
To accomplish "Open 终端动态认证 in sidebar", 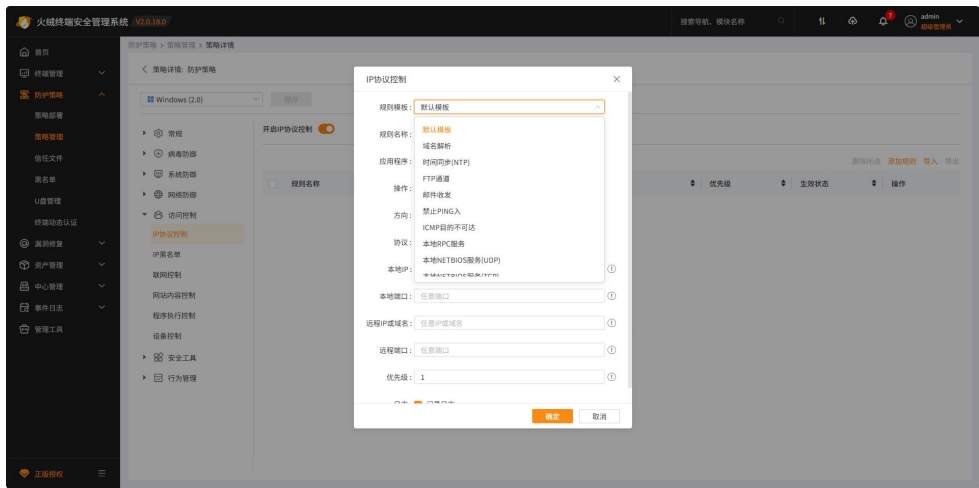I will pyautogui.click(x=56, y=222).
